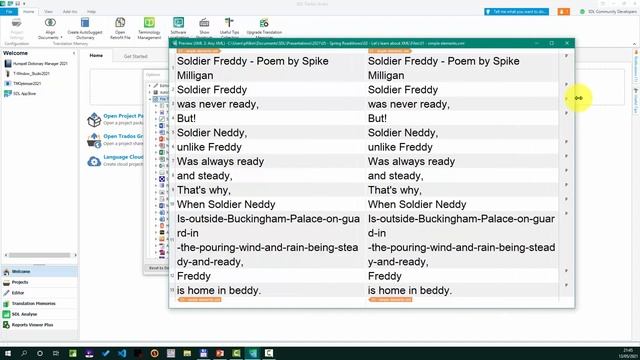Open Task View on the taskbar
The height and width of the screenshot is (360, 640).
click(56, 353)
